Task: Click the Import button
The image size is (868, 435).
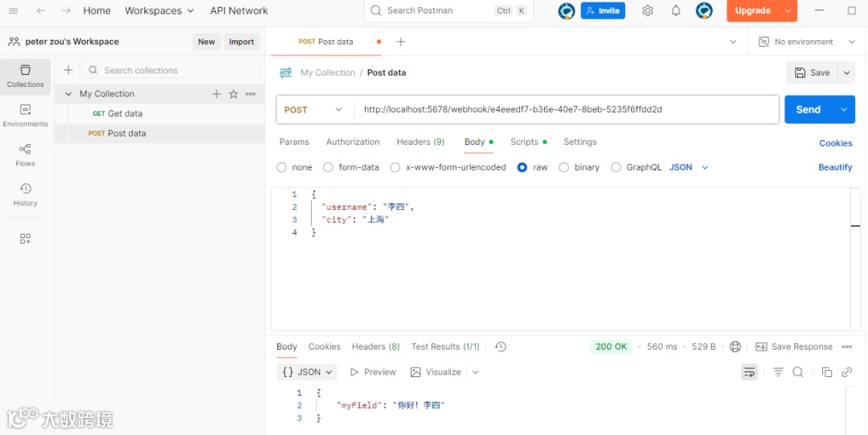Action: click(241, 42)
